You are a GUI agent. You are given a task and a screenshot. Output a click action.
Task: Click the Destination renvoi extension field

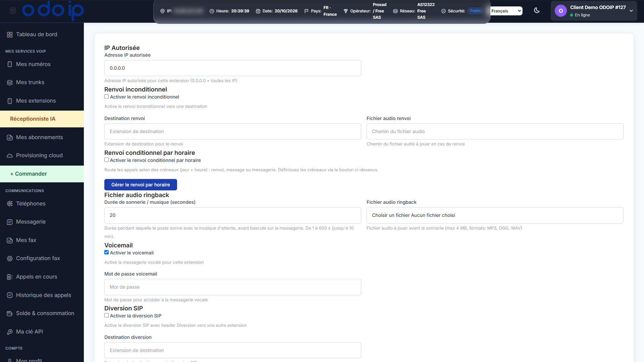point(232,131)
